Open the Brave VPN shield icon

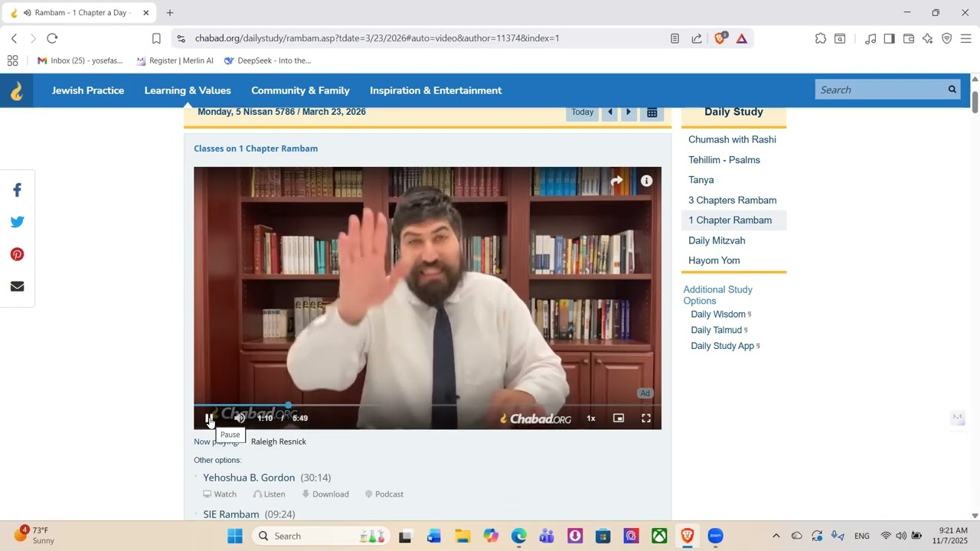coord(946,38)
